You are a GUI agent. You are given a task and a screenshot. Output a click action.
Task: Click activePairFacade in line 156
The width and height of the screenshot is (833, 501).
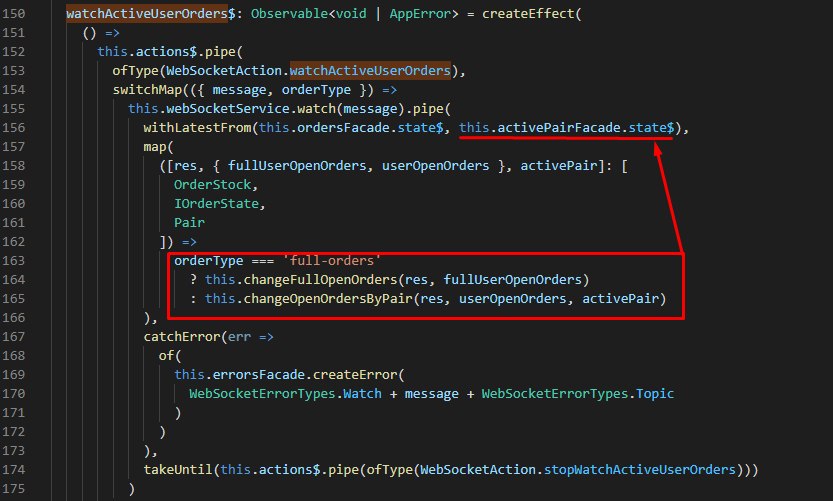click(x=559, y=128)
